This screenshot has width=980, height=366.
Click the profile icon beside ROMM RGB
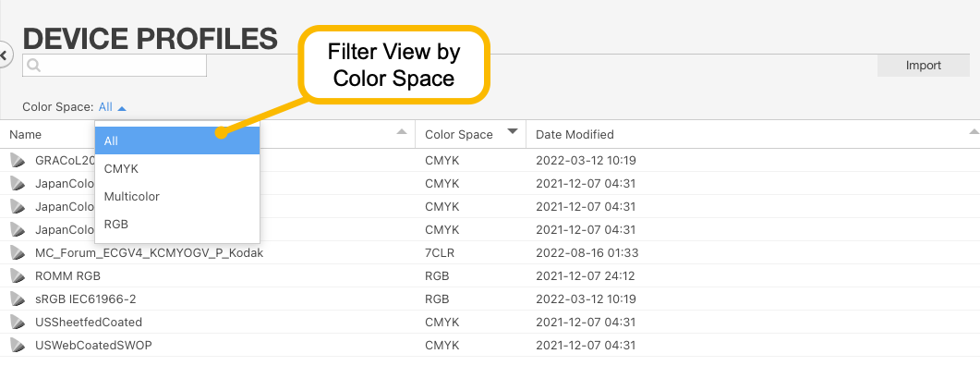coord(18,276)
